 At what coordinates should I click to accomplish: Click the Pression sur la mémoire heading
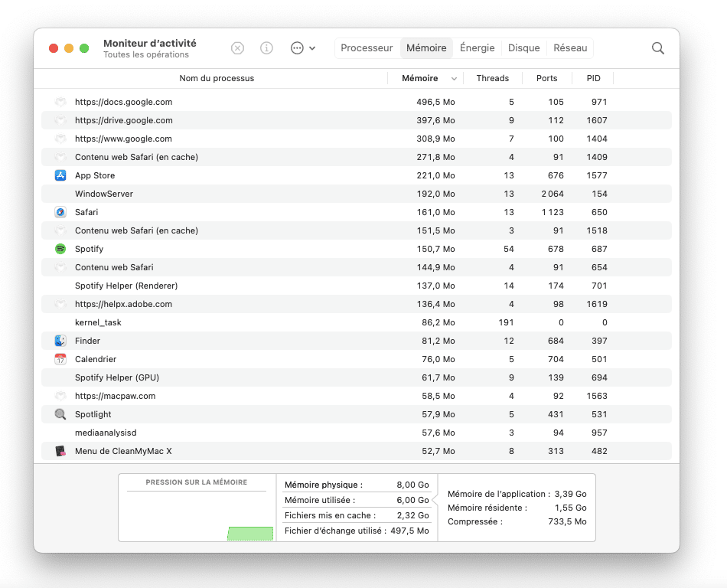pos(197,482)
